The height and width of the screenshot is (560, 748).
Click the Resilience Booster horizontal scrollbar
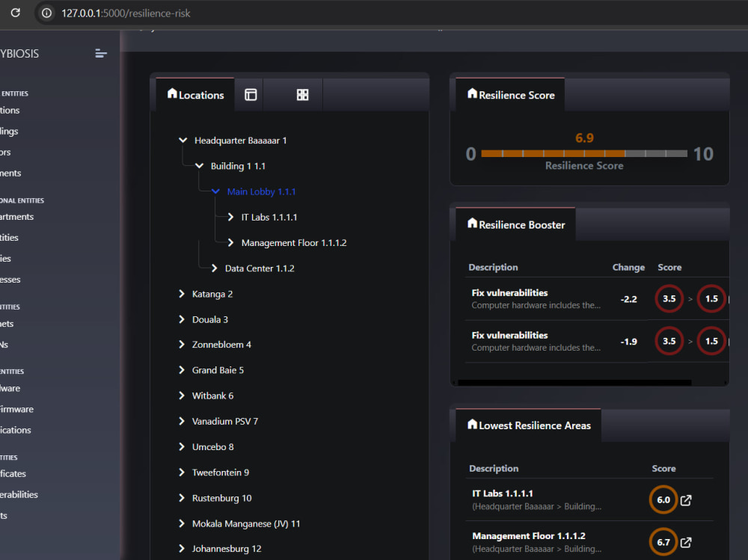coord(574,383)
